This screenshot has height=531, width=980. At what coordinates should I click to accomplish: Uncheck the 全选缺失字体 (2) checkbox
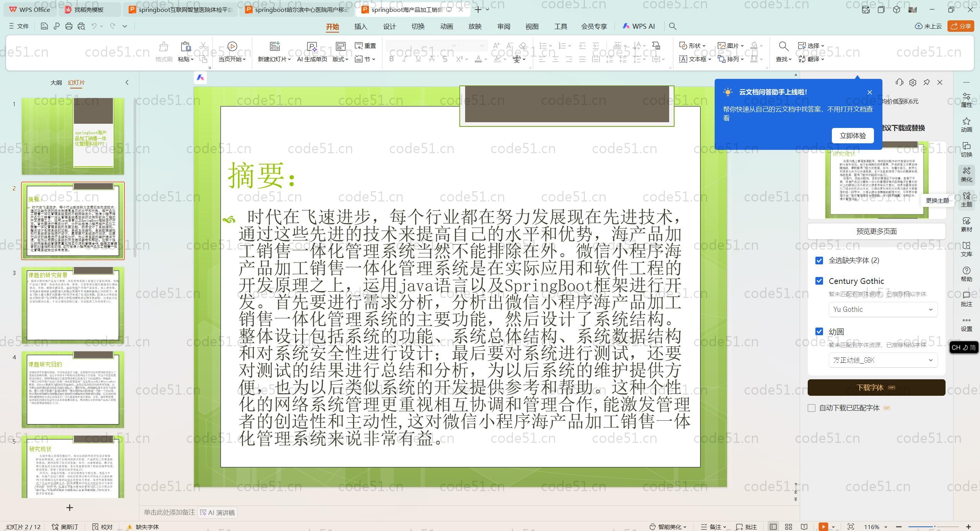point(819,261)
